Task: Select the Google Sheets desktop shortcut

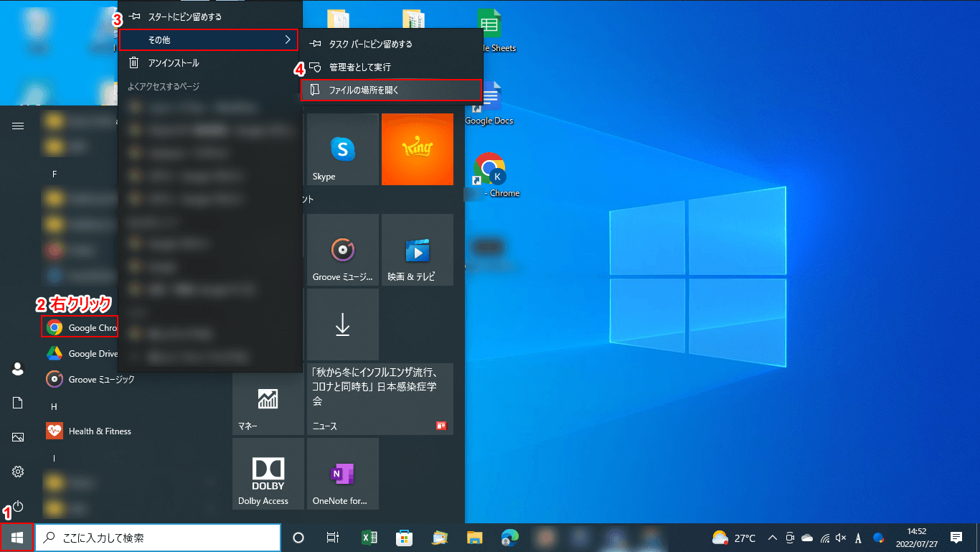Action: [491, 30]
